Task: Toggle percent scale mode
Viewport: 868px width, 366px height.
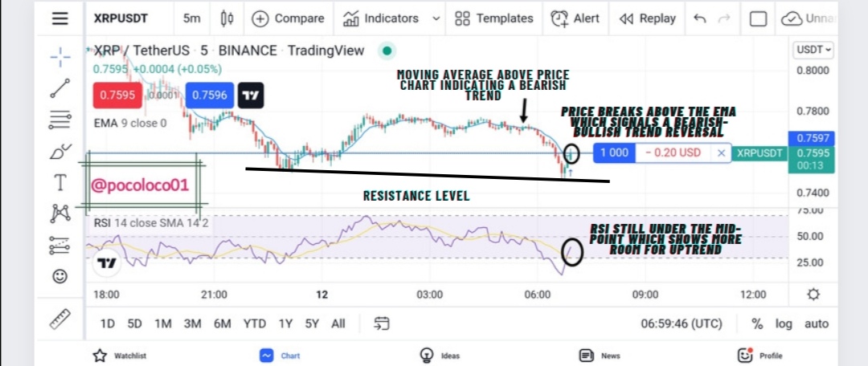Action: (757, 323)
